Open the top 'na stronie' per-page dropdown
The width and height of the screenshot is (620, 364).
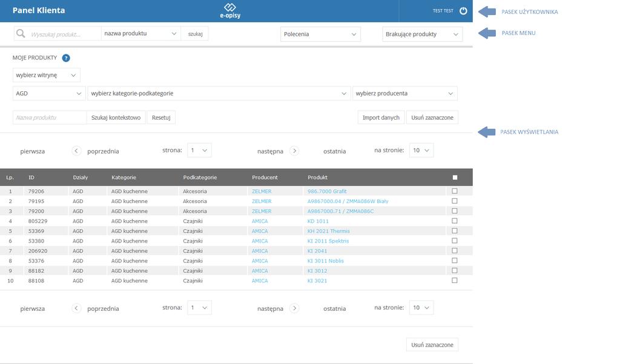pyautogui.click(x=421, y=151)
